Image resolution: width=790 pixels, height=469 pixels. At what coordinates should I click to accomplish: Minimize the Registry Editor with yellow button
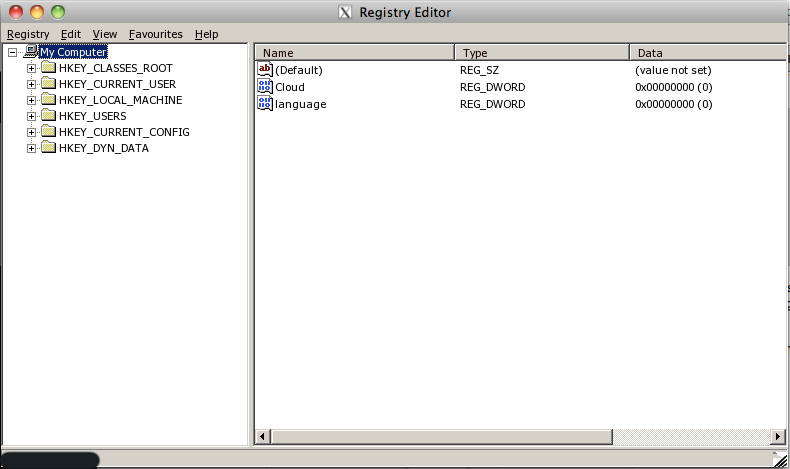click(37, 12)
